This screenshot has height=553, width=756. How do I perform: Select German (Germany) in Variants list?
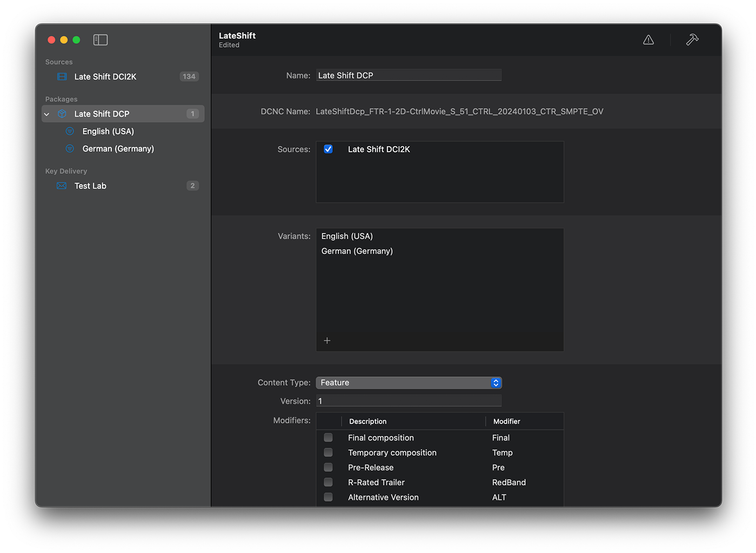[357, 251]
